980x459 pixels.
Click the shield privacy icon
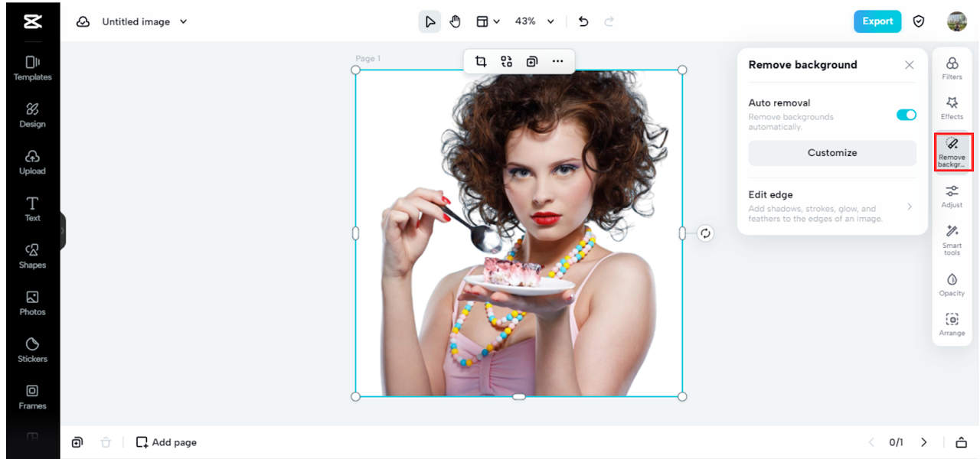click(919, 21)
